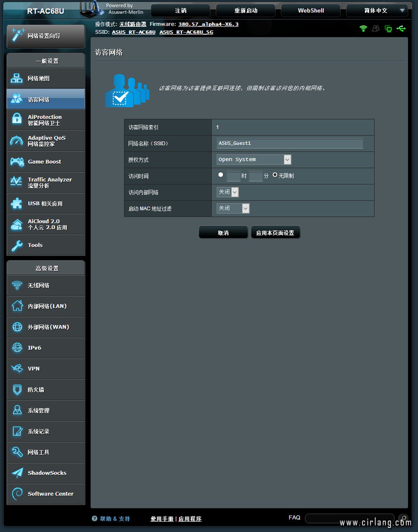The height and width of the screenshot is (532, 418).
Task: Click the ASUS_RT-AC68U SSID link
Action: 134,32
